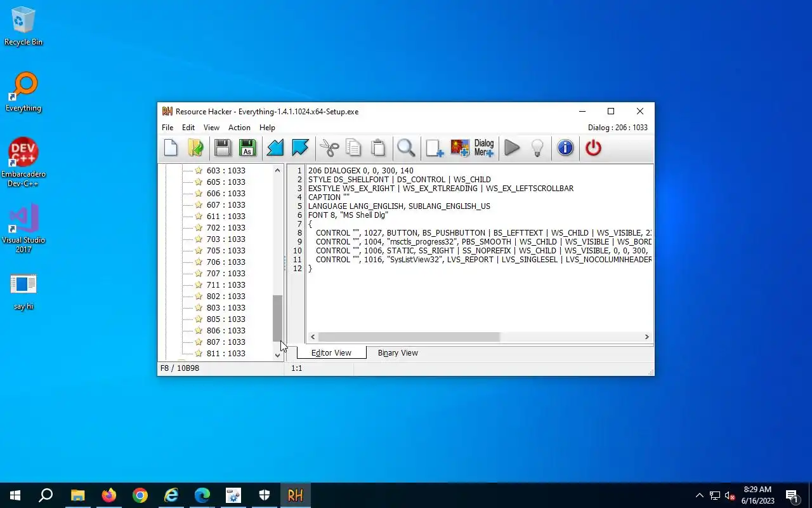The height and width of the screenshot is (508, 812).
Task: Select tree item 706 : 1033
Action: 225,262
